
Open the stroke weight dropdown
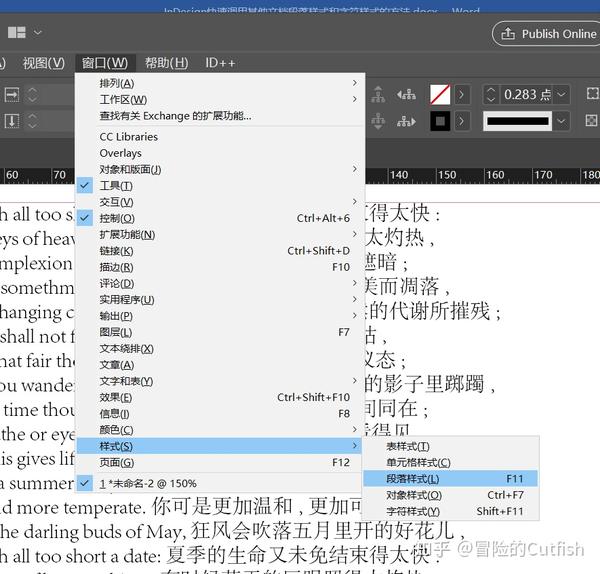coord(561,94)
